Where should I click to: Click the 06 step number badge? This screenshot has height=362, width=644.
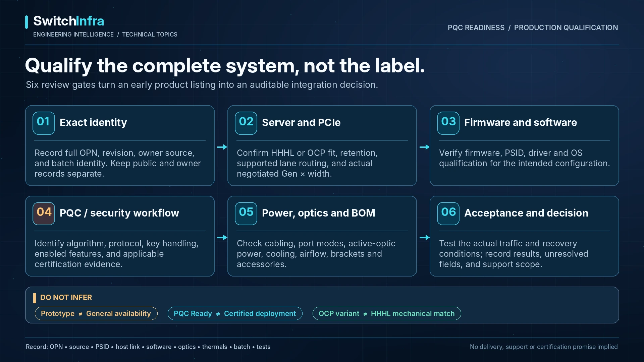448,214
